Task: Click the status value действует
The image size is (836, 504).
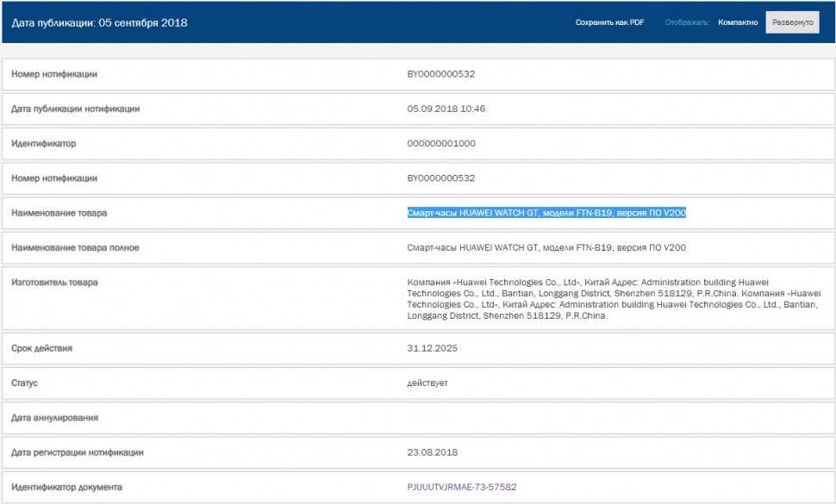Action: (x=427, y=383)
